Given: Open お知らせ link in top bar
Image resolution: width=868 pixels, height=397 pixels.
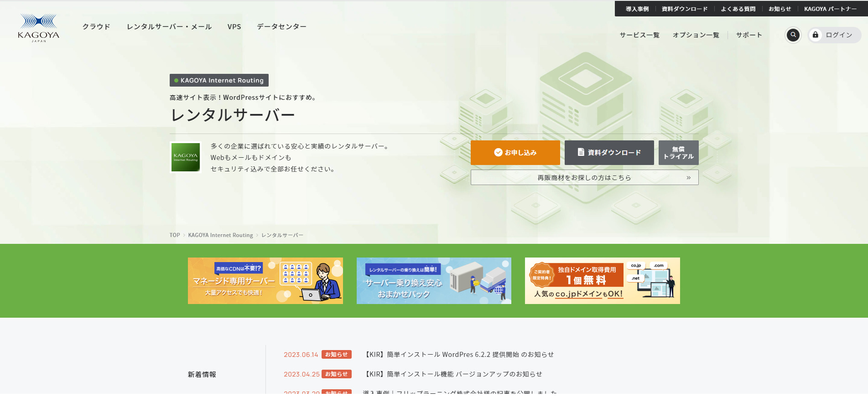Looking at the screenshot, I should click(780, 9).
